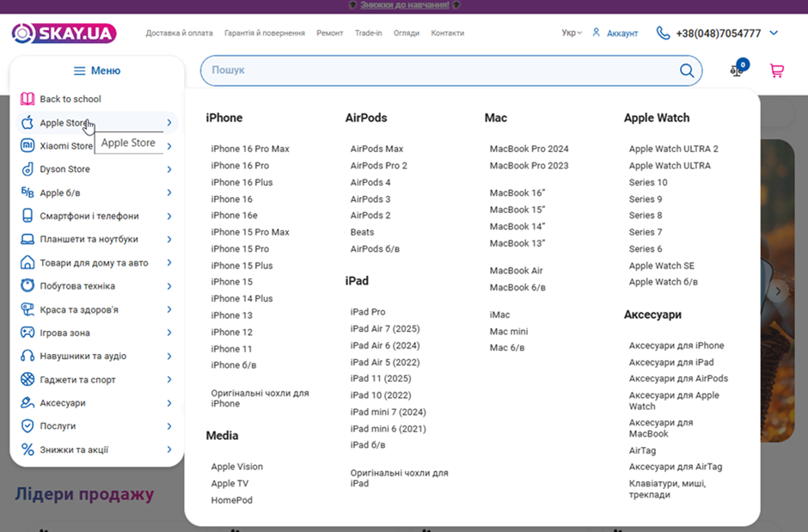Open Оригінальні чохли для iPhone
This screenshot has height=532, width=808.
tap(260, 398)
